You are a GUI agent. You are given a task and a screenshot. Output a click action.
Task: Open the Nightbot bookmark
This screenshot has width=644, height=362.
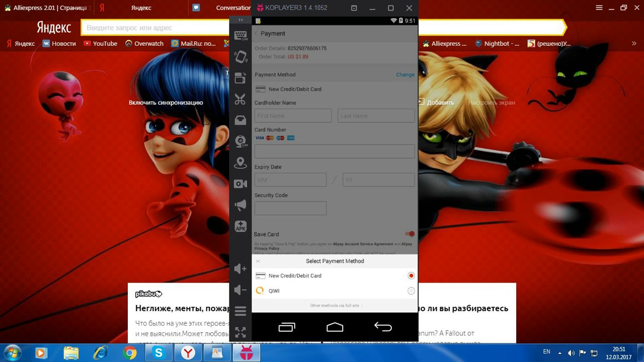[497, 44]
